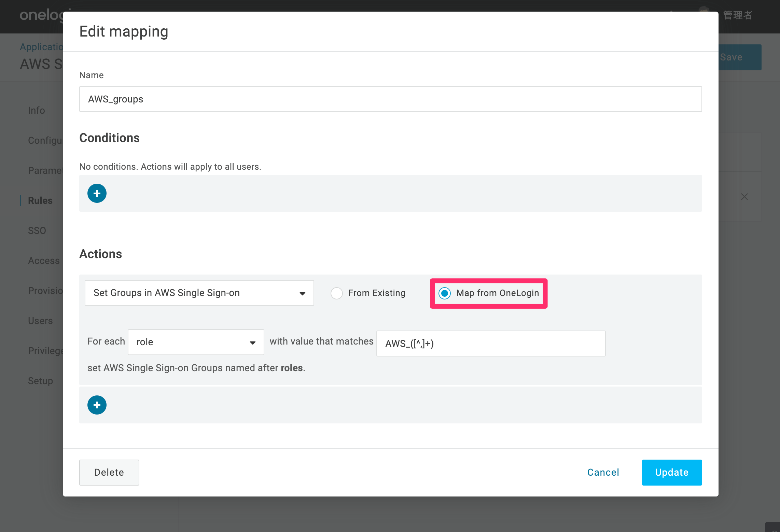Open the Access tab in sidebar
The width and height of the screenshot is (780, 532).
coord(44,261)
